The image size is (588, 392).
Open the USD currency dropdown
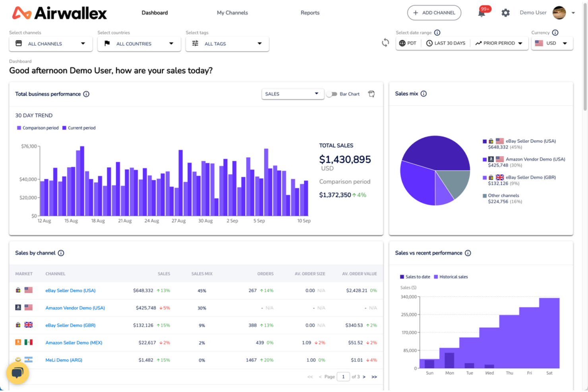pyautogui.click(x=552, y=43)
